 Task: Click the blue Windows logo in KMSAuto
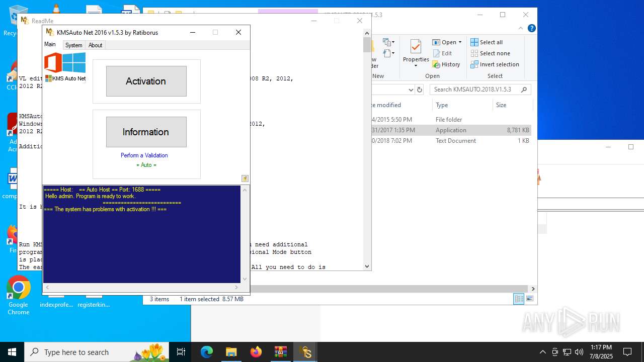click(74, 63)
